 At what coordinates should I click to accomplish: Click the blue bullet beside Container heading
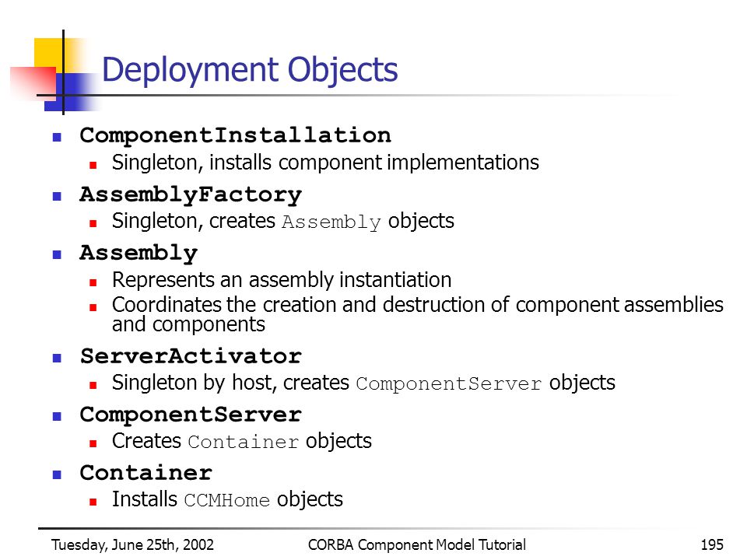point(57,474)
